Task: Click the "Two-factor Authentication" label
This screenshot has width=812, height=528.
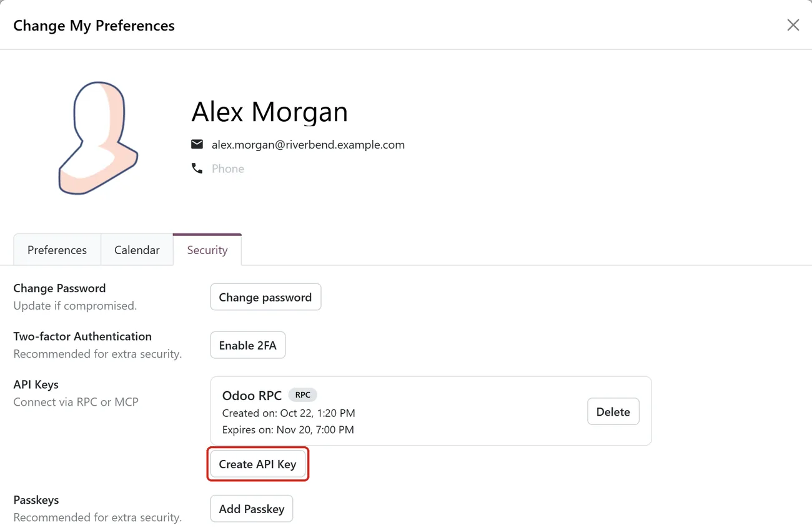Action: [82, 336]
